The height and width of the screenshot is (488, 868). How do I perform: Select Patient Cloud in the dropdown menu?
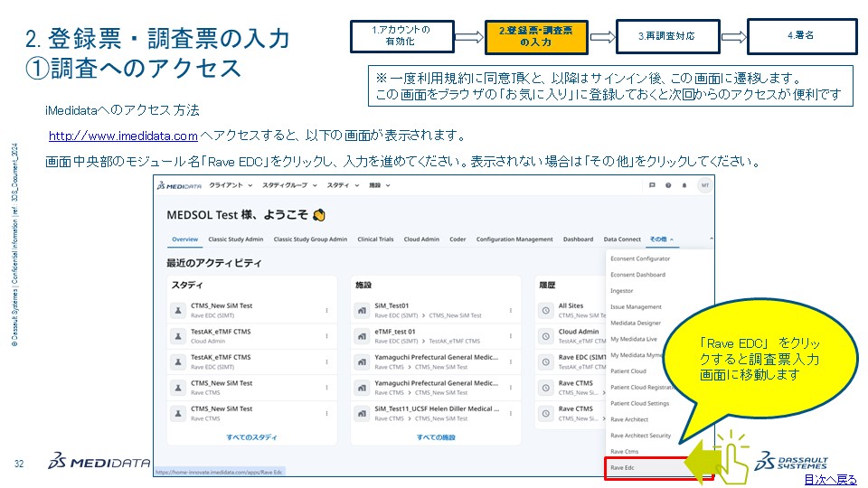point(628,371)
